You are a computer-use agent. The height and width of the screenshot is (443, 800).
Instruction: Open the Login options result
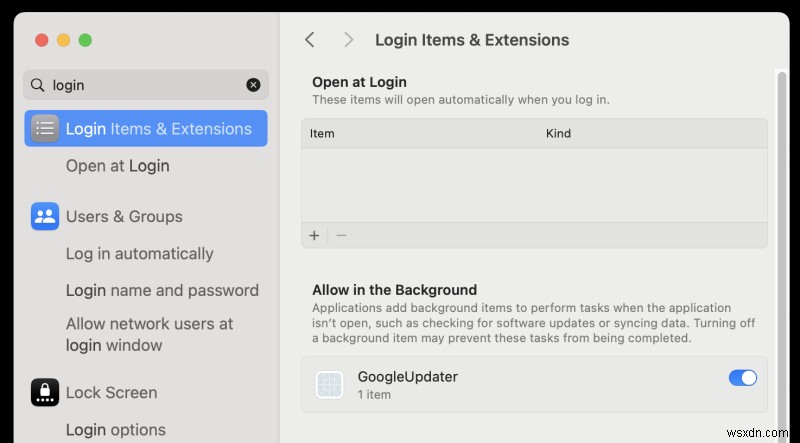tap(116, 430)
